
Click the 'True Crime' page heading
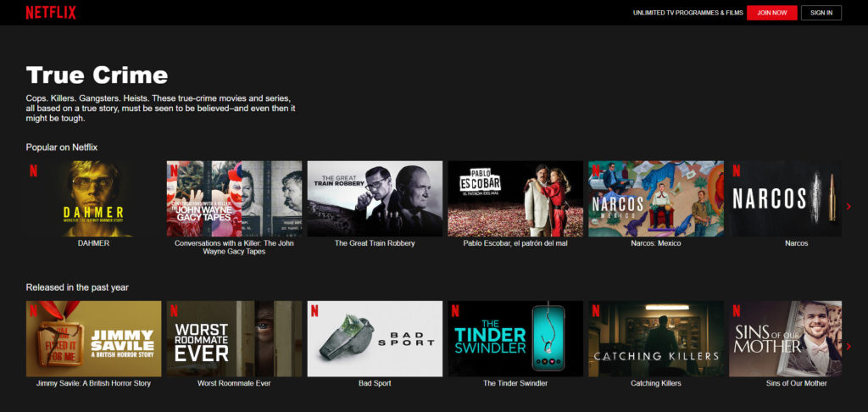point(97,75)
